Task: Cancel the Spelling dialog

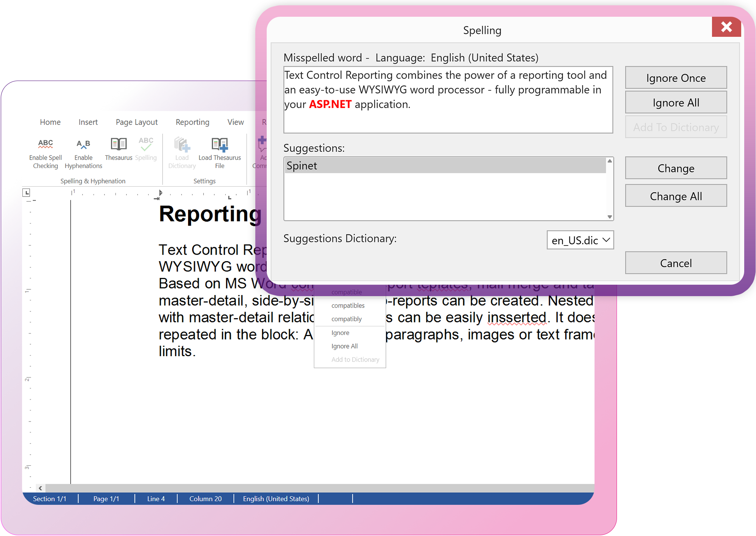Action: [676, 263]
